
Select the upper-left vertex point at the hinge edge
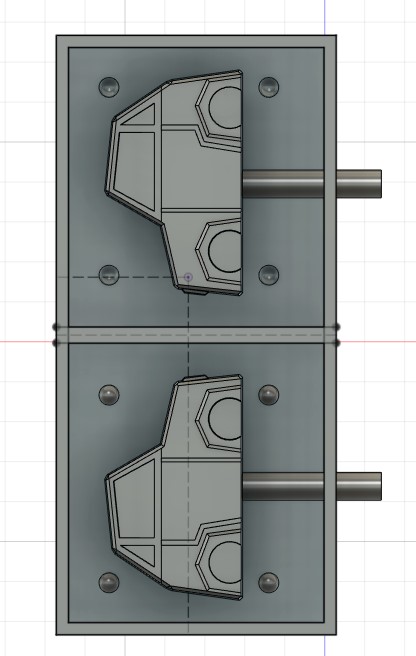click(55, 327)
